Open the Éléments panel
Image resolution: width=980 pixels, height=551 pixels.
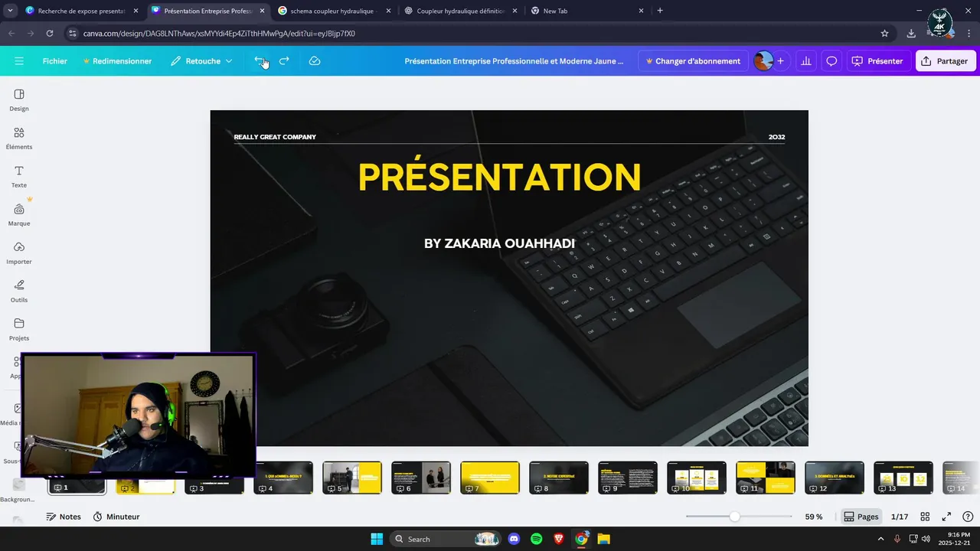coord(19,138)
